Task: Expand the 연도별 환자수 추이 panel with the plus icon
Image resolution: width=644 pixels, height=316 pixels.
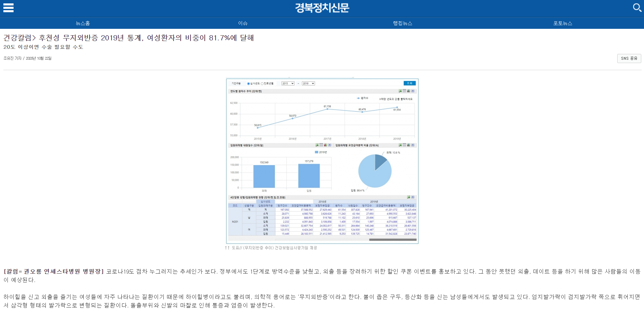Action: pos(413,91)
